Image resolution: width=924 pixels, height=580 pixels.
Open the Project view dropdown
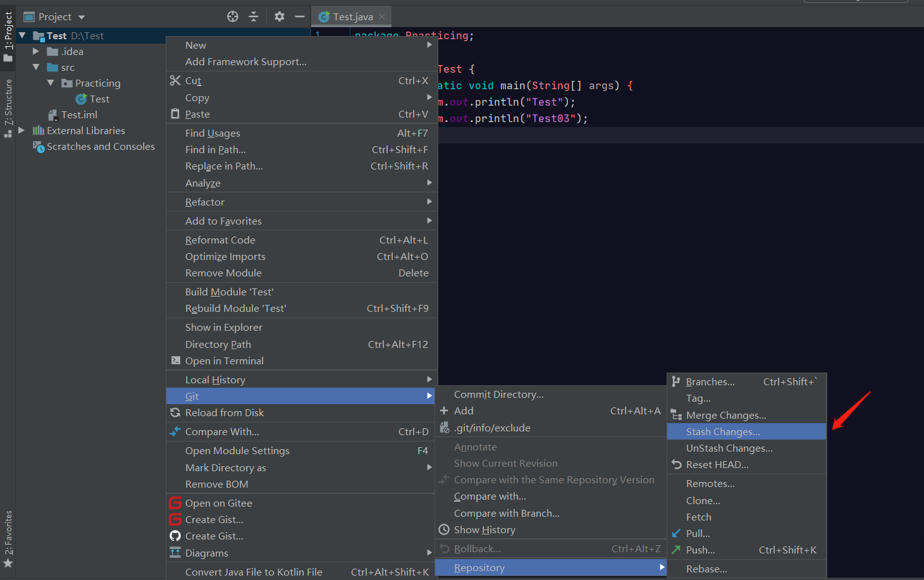tap(82, 17)
